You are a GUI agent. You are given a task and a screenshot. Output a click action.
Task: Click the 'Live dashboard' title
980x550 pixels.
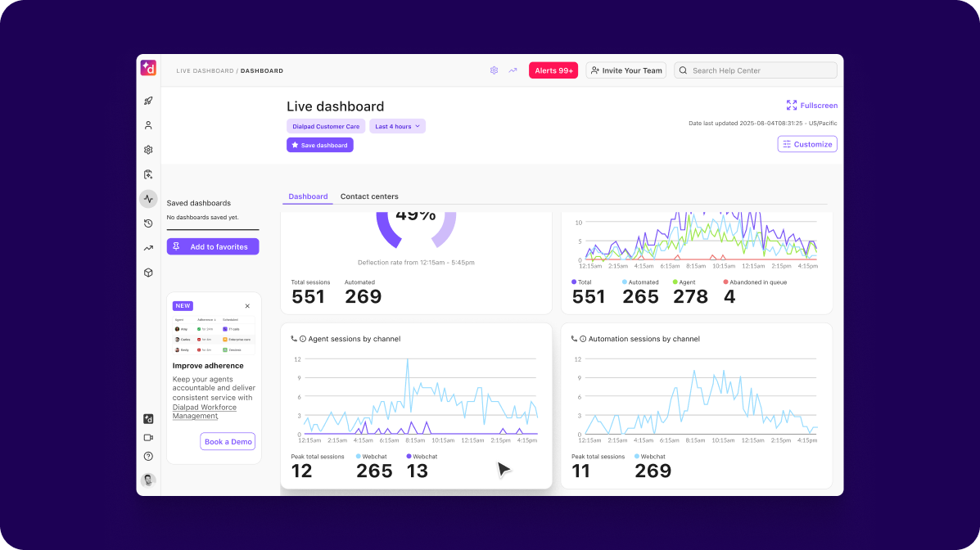(336, 106)
